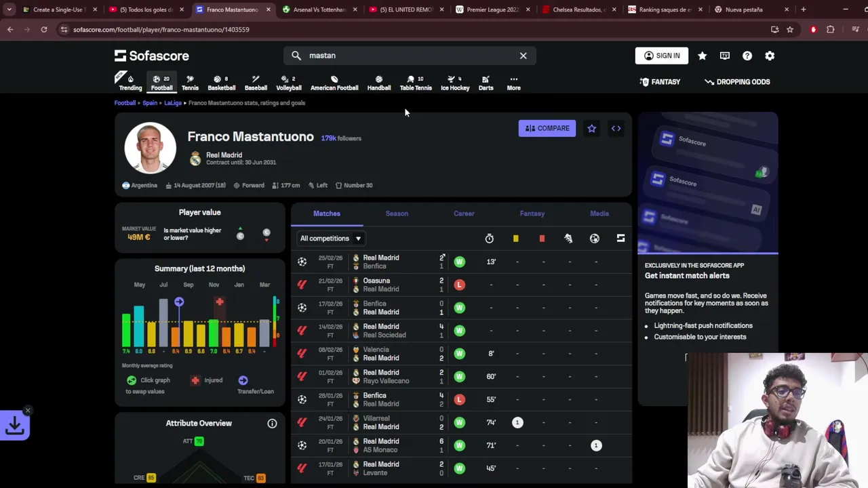Switch to the Career tab
The width and height of the screenshot is (868, 488).
464,213
